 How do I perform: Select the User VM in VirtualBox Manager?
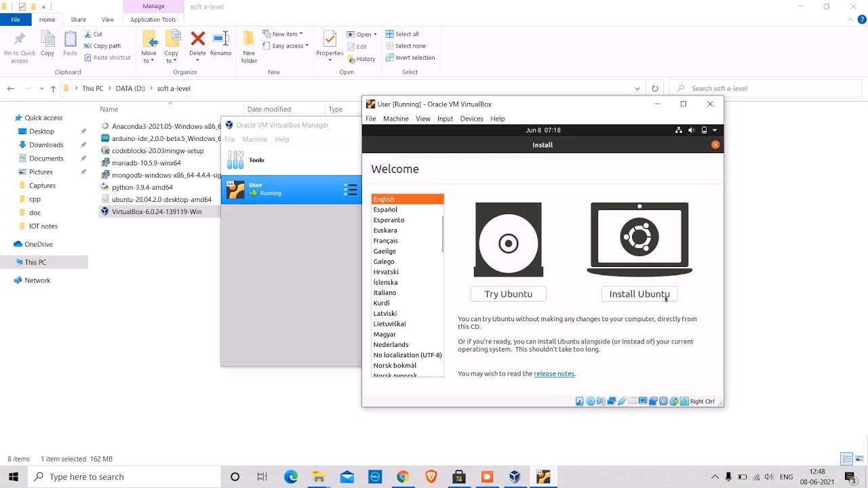[292, 189]
